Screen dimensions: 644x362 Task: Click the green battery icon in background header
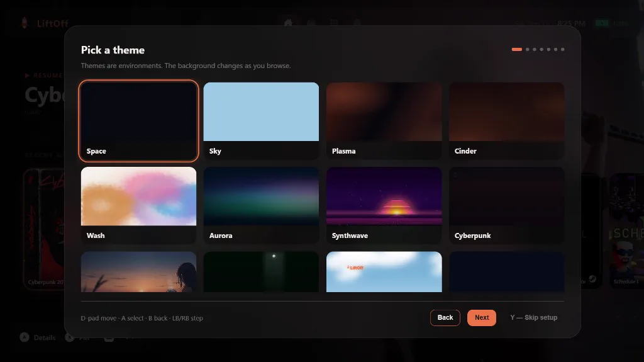coord(602,23)
